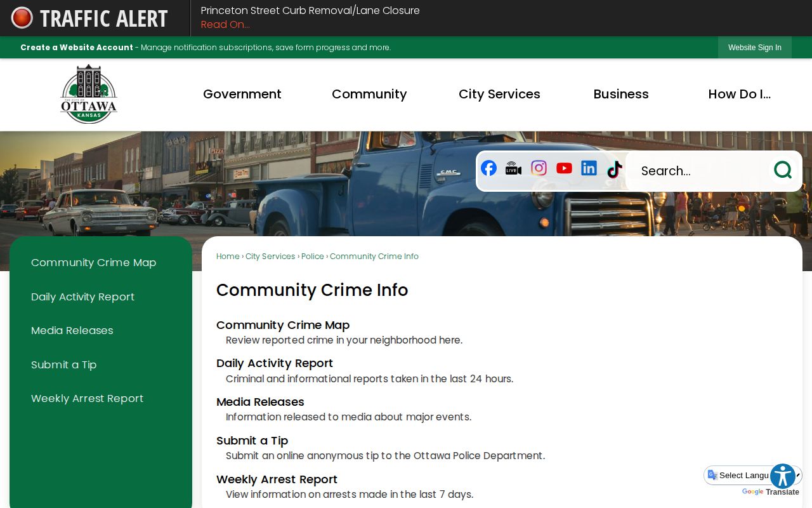The width and height of the screenshot is (812, 508).
Task: Open Daily Activity Report heading link
Action: (x=275, y=363)
